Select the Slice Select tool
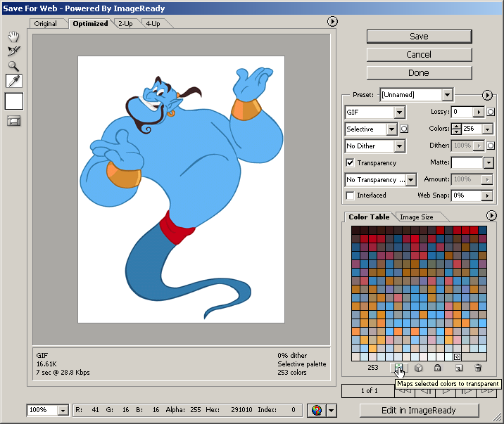The height and width of the screenshot is (424, 504). tap(13, 51)
